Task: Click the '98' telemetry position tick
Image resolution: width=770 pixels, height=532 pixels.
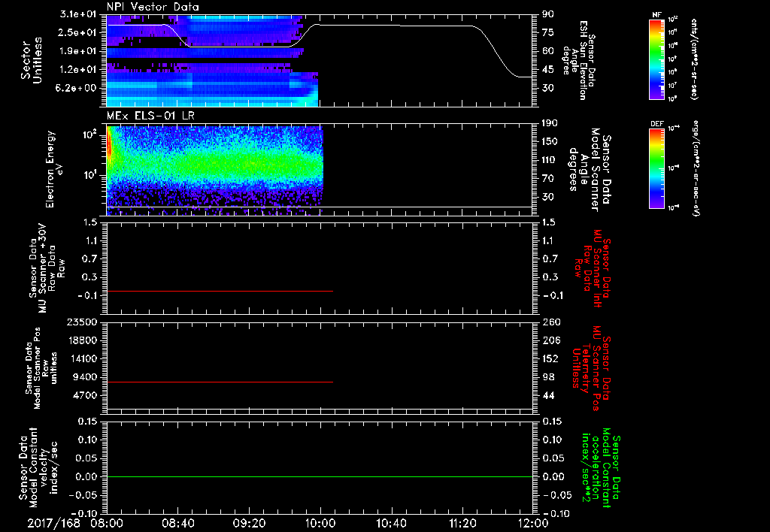Action: (548, 377)
